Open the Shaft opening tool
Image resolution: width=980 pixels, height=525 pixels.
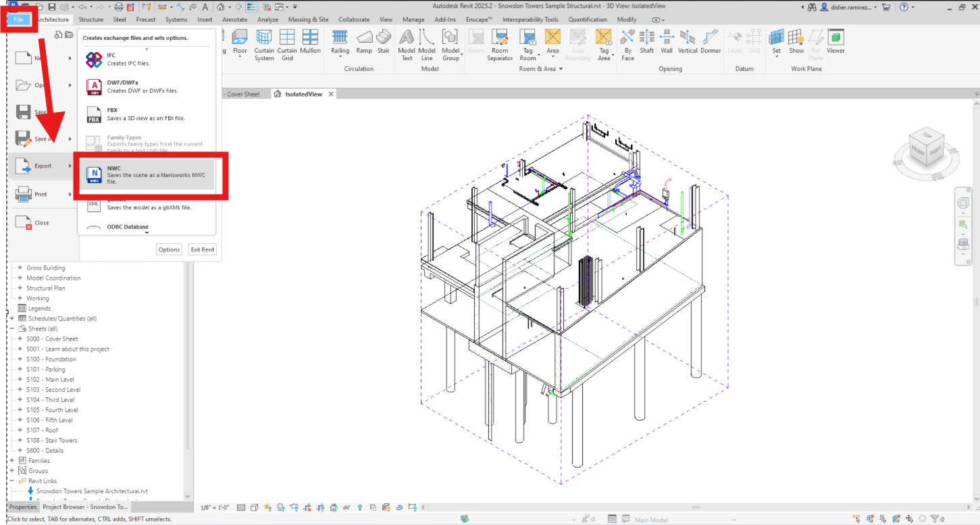pyautogui.click(x=646, y=45)
